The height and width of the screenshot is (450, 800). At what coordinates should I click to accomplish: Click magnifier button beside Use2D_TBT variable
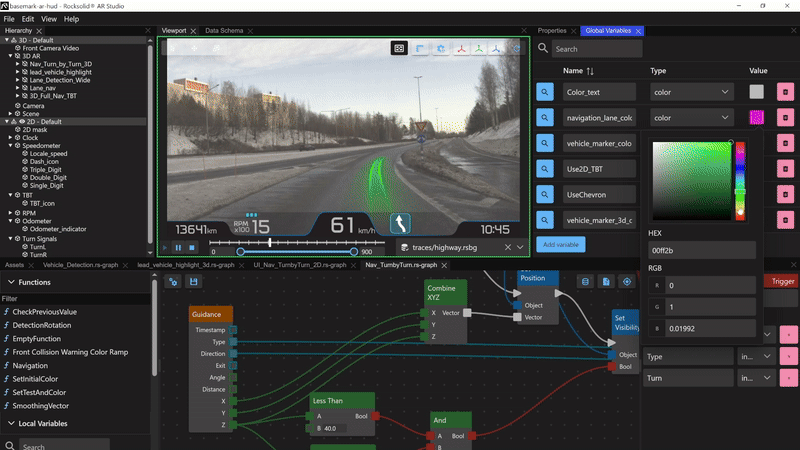[546, 169]
